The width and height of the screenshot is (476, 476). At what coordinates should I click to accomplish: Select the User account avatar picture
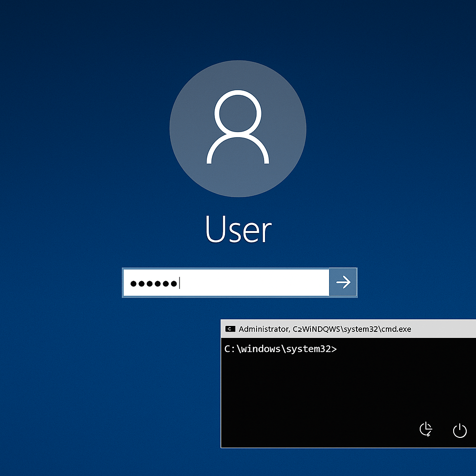click(238, 129)
